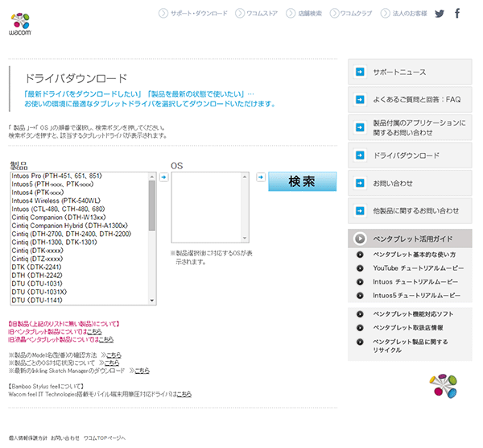The height and width of the screenshot is (448, 483).
Task: Click the bullet icon for ペンタブレット製品に関するリサイクル
Action: click(360, 342)
